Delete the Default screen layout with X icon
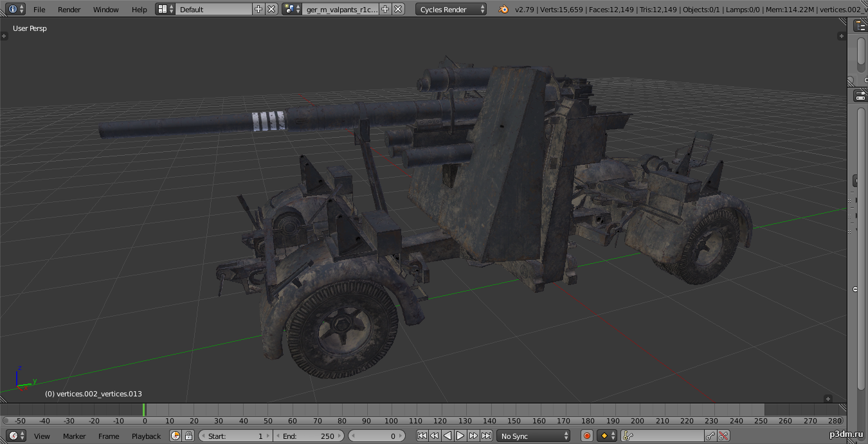 coord(271,9)
